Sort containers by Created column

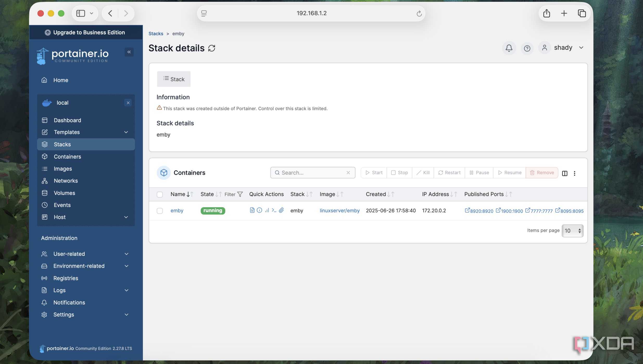pos(380,194)
